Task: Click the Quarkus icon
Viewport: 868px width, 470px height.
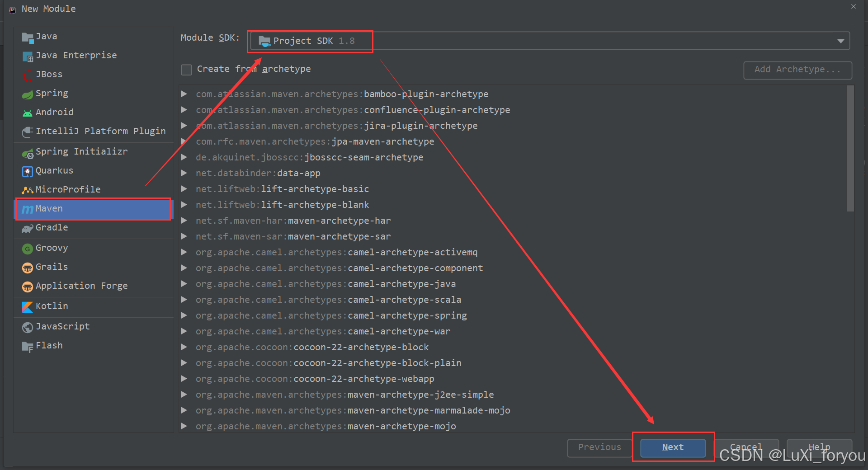Action: tap(28, 171)
